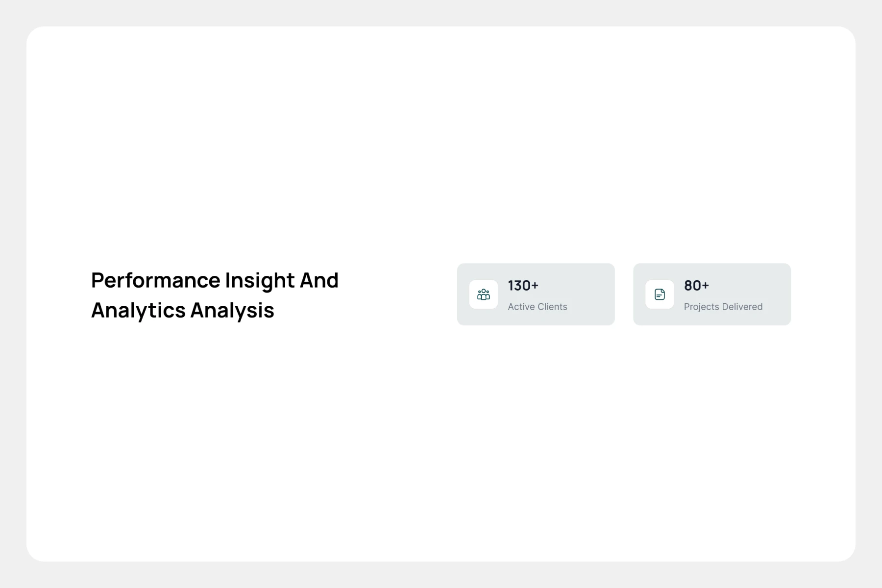Click the word Active in clients label
Screen dimensions: 882x588
tap(521, 307)
